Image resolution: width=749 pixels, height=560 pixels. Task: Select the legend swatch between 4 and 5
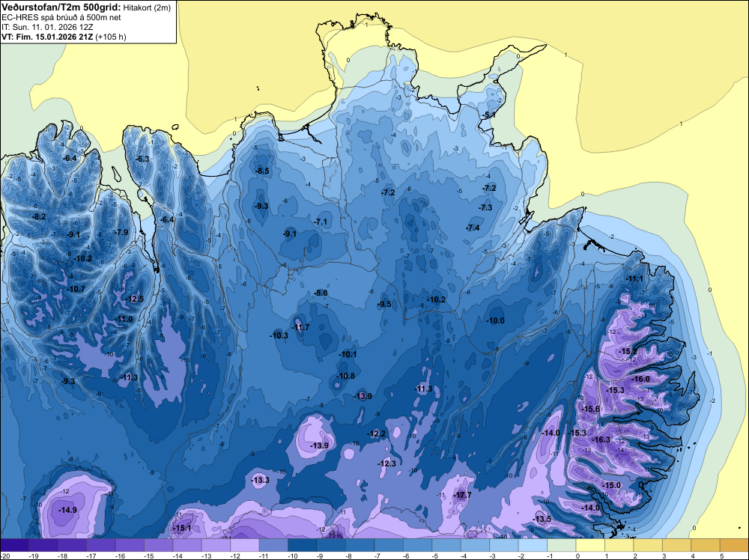706,545
